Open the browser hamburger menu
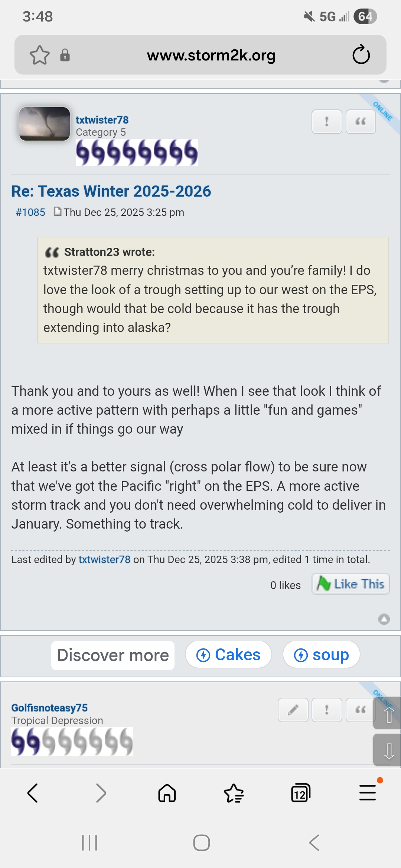The image size is (401, 868). tap(368, 793)
